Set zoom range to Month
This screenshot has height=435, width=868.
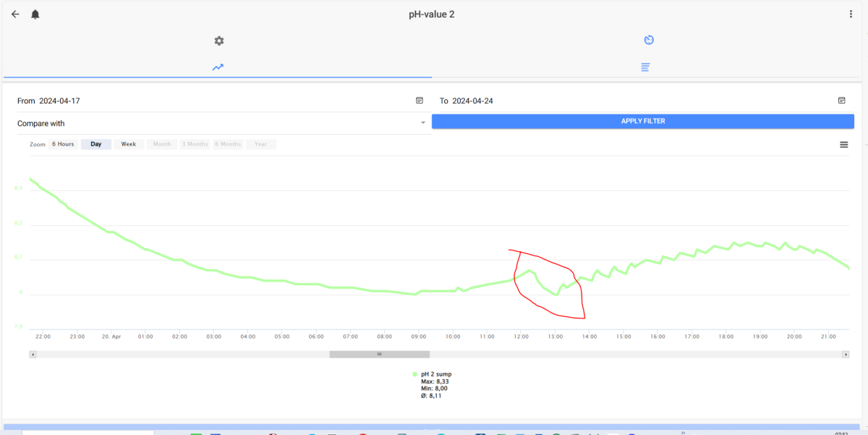162,144
